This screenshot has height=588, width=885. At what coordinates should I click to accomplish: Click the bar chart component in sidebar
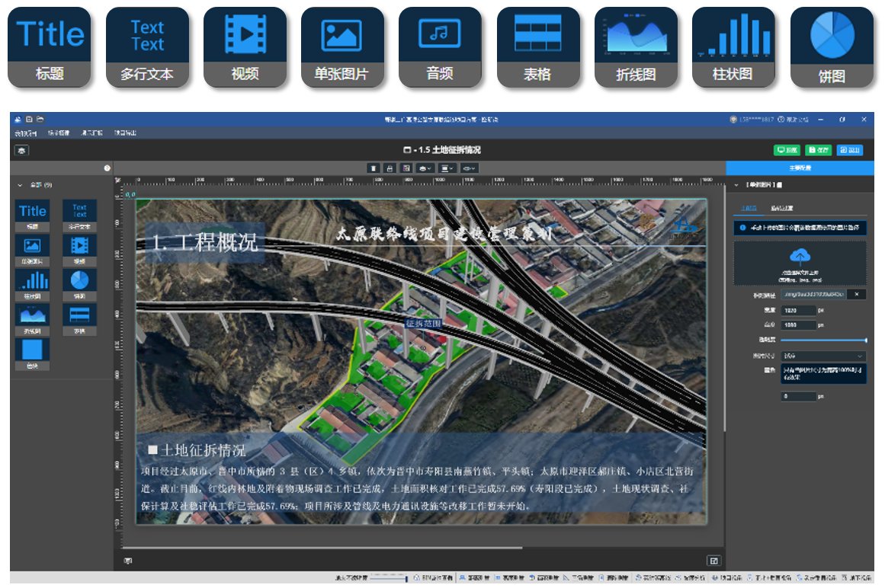click(33, 283)
